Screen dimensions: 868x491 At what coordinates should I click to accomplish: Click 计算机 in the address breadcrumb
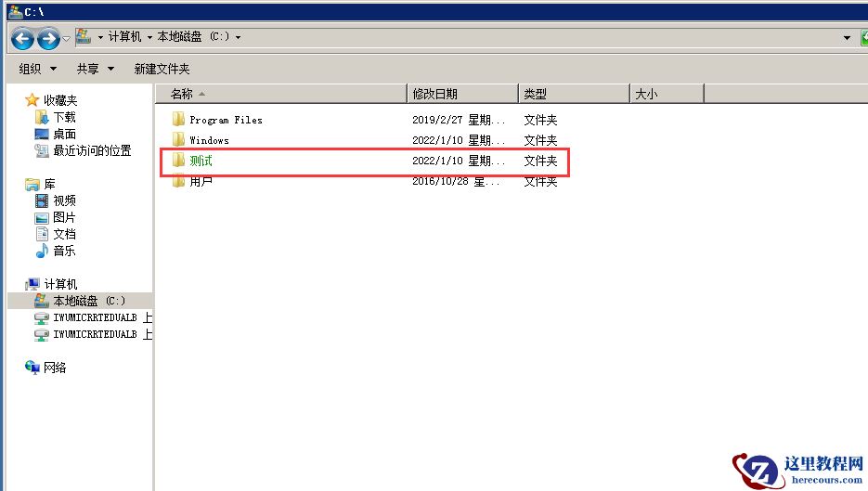[x=124, y=36]
